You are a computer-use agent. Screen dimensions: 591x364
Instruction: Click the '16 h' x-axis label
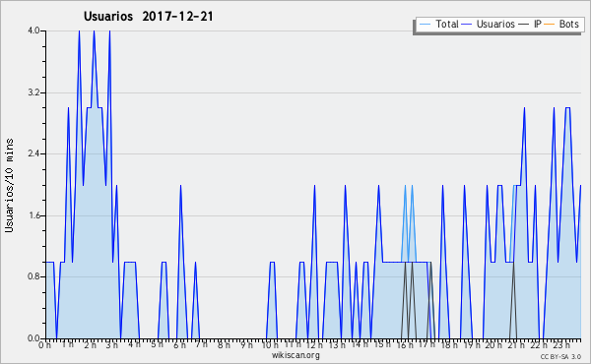tap(404, 344)
